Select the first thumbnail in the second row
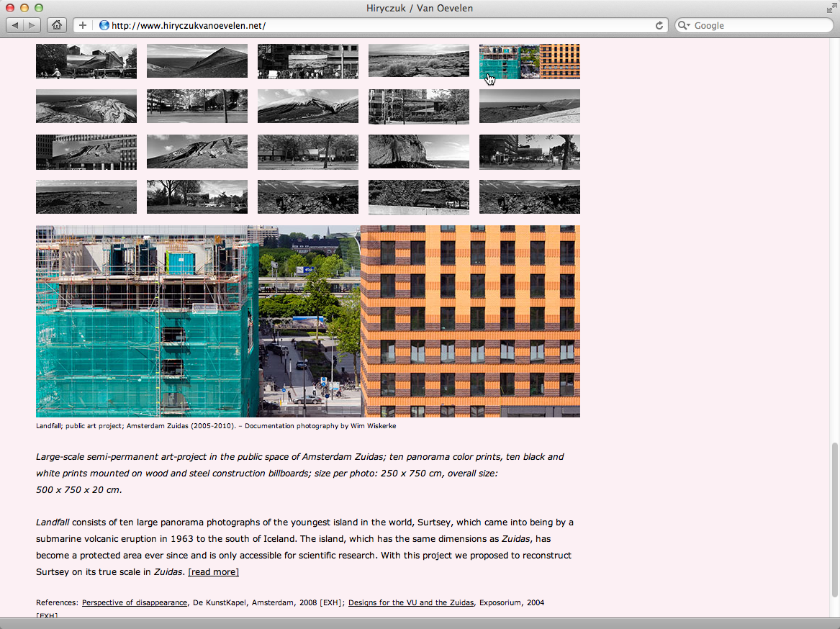Viewport: 840px width, 629px height. pos(86,107)
